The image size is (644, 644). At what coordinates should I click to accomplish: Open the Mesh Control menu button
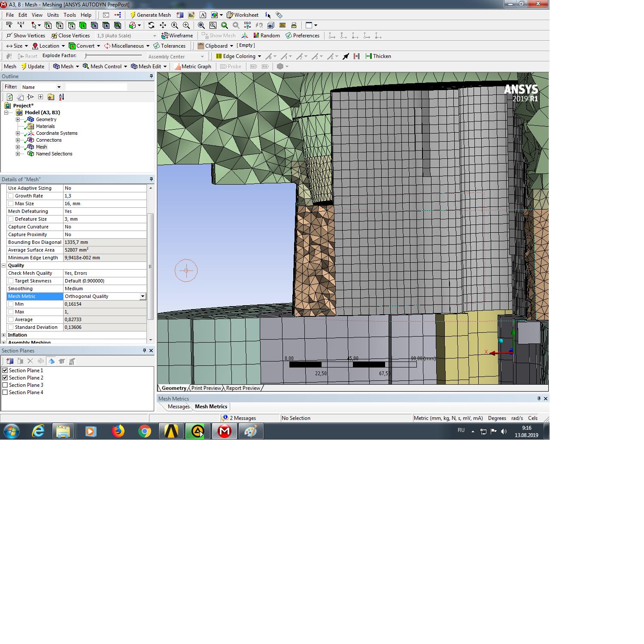(105, 67)
